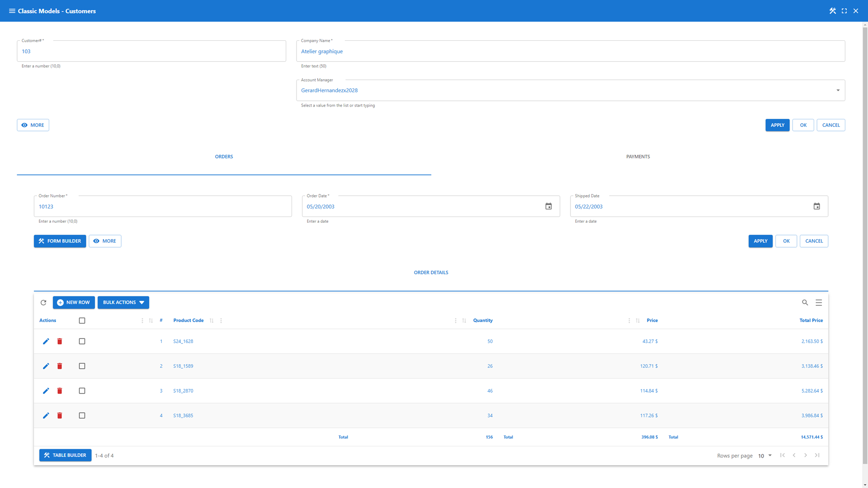Screen dimensions: 868x488
Task: Go to last page of table
Action: click(817, 455)
